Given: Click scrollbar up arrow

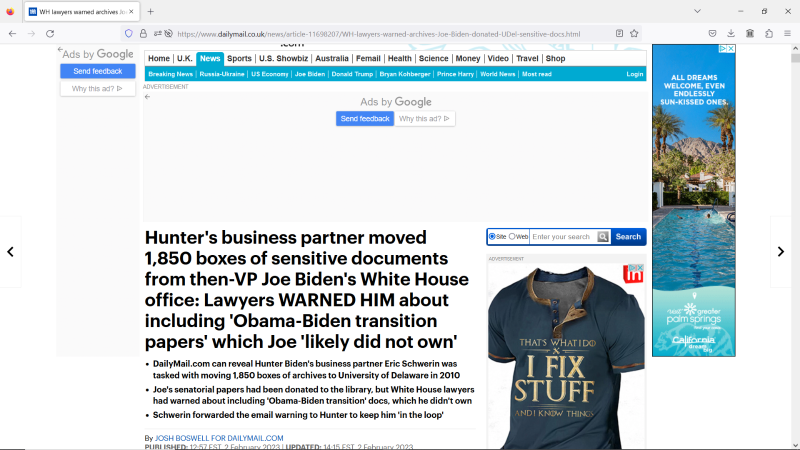Looking at the screenshot, I should (795, 48).
